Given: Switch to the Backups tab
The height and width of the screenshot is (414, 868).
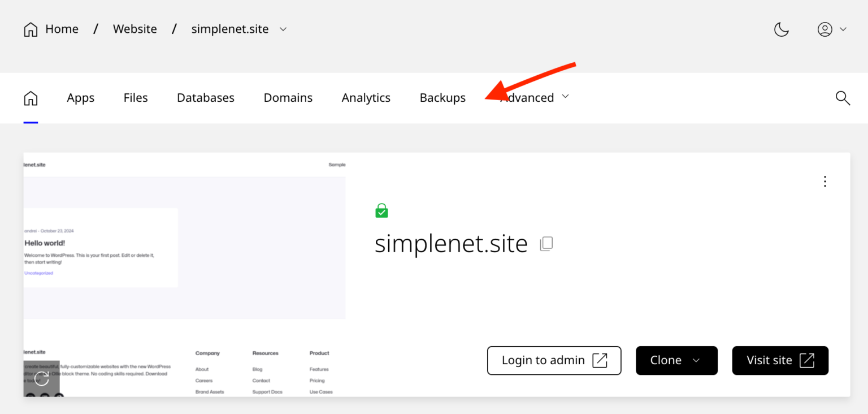Looking at the screenshot, I should tap(442, 97).
